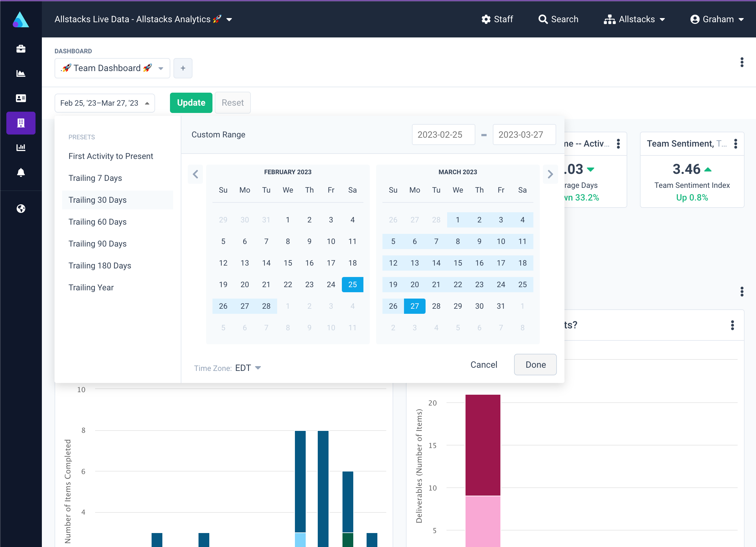Change the EDT time zone dropdown
The height and width of the screenshot is (547, 756).
click(248, 368)
